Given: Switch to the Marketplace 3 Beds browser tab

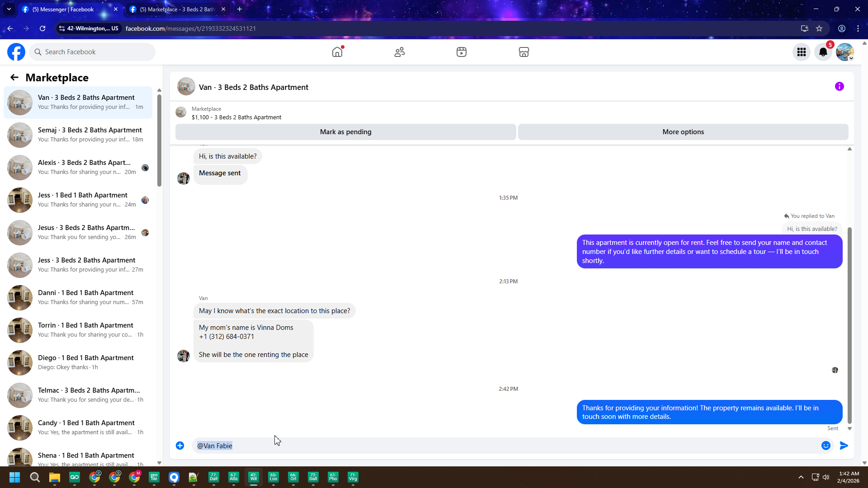Looking at the screenshot, I should [x=176, y=9].
